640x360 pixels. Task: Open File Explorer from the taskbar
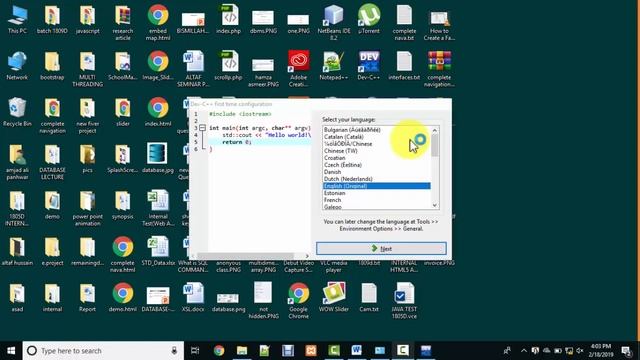242,351
